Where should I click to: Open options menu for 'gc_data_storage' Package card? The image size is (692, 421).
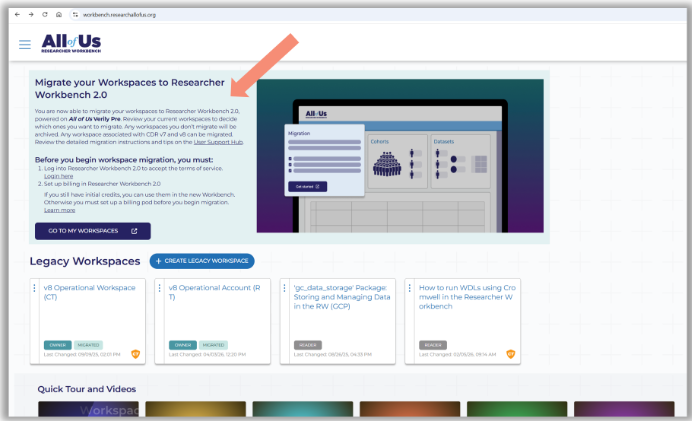[285, 288]
